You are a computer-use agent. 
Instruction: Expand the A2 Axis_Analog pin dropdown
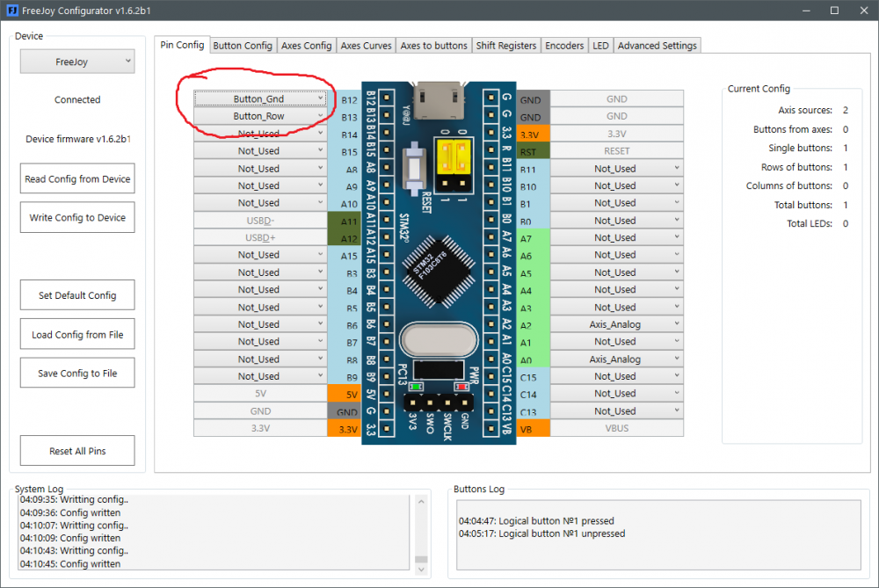[615, 324]
